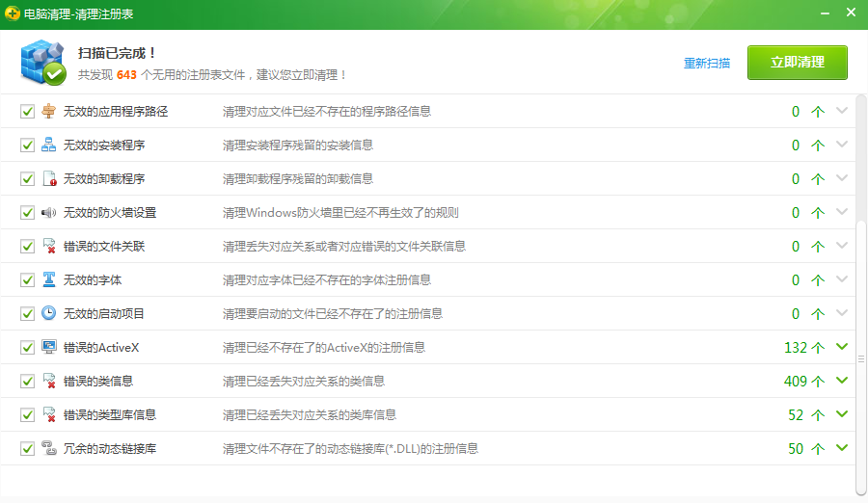
Task: Expand the 无效的安装程序 row chevron
Action: 842,145
